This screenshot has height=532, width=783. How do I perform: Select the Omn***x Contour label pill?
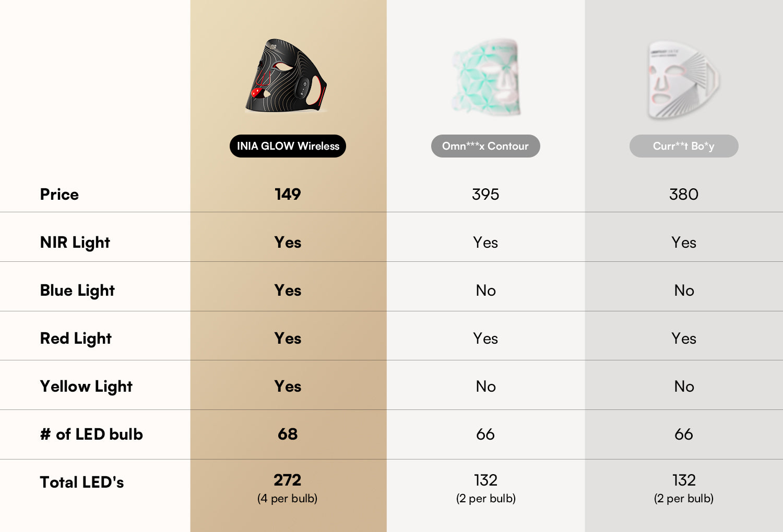(x=485, y=146)
